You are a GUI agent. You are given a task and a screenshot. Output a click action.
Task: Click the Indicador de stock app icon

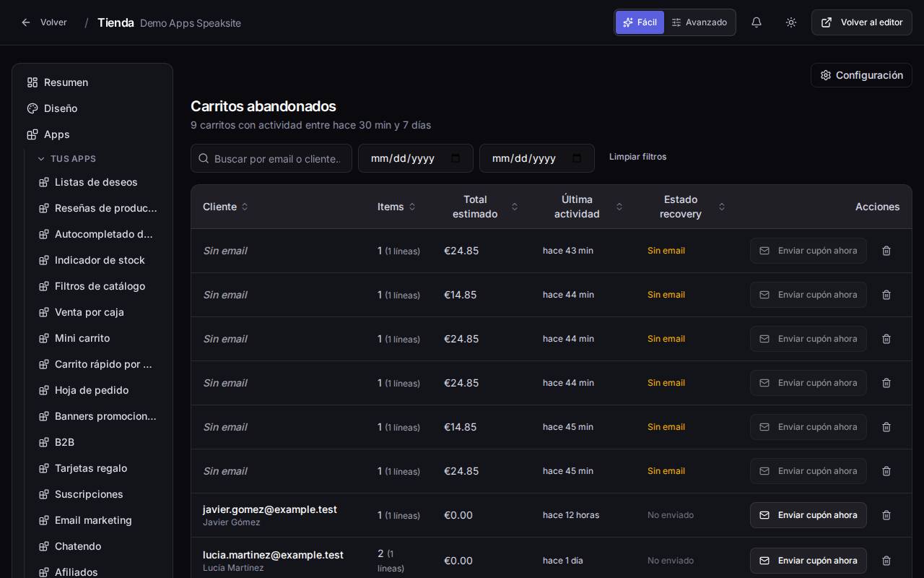point(43,260)
